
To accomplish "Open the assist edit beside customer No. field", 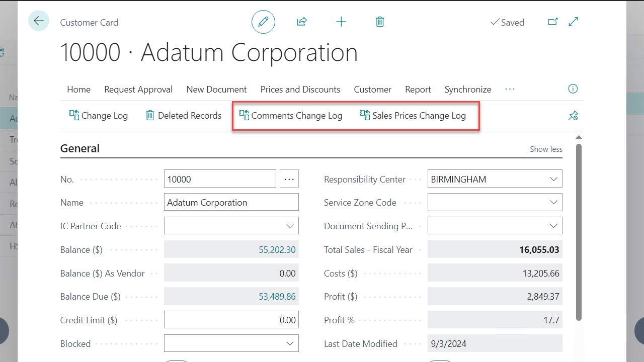I will (289, 178).
